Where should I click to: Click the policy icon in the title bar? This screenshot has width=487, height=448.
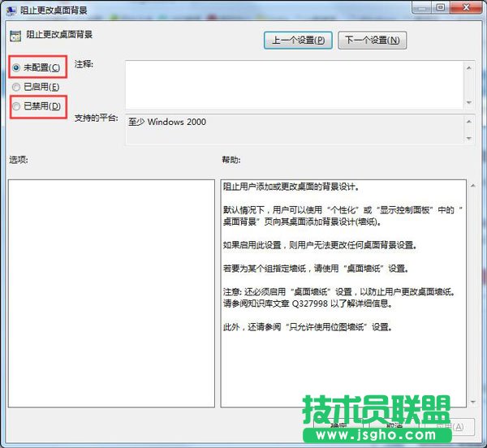[11, 10]
